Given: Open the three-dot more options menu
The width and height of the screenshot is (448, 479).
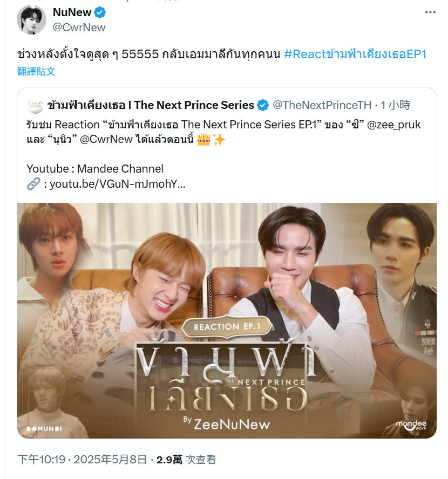Looking at the screenshot, I should coord(430,12).
